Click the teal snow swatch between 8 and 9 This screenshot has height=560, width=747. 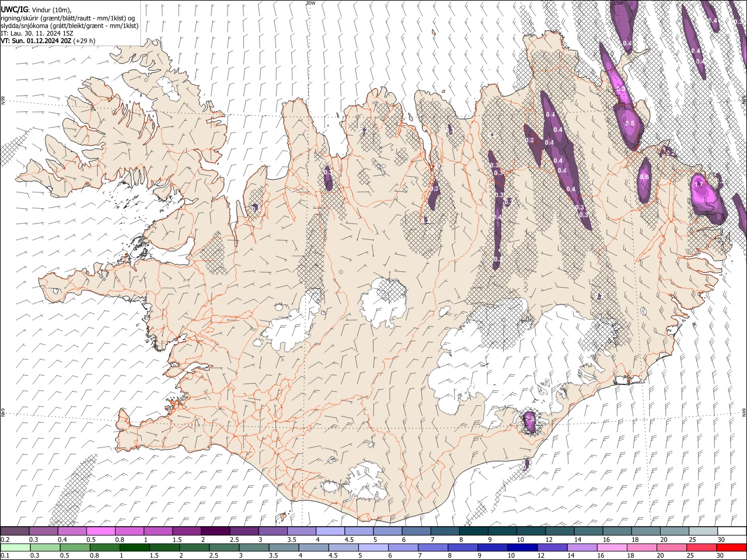pos(474,531)
